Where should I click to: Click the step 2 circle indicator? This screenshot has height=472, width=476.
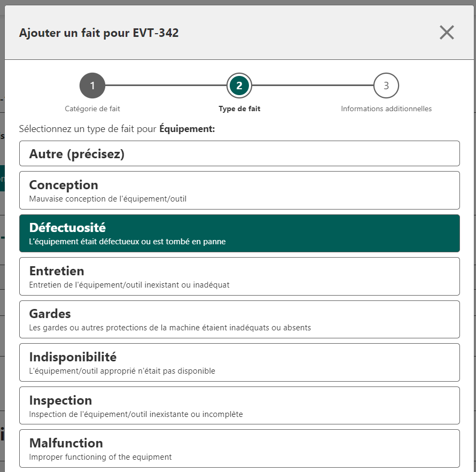coord(239,86)
